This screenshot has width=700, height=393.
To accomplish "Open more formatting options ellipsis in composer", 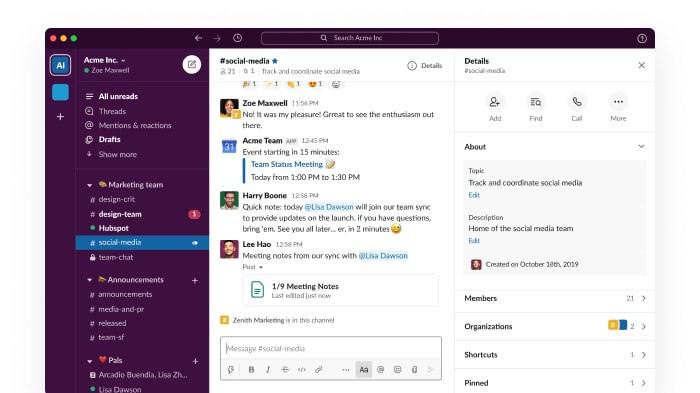I will [x=346, y=369].
